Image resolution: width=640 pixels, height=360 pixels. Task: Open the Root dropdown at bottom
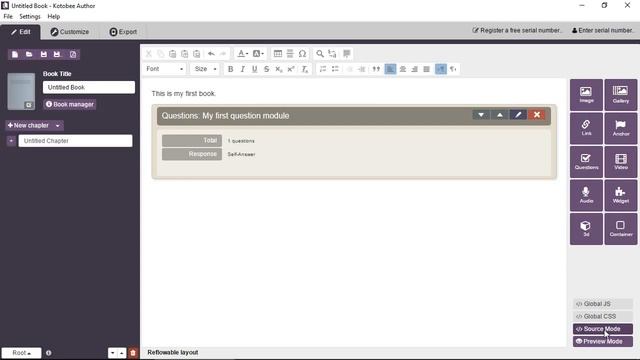[x=21, y=353]
